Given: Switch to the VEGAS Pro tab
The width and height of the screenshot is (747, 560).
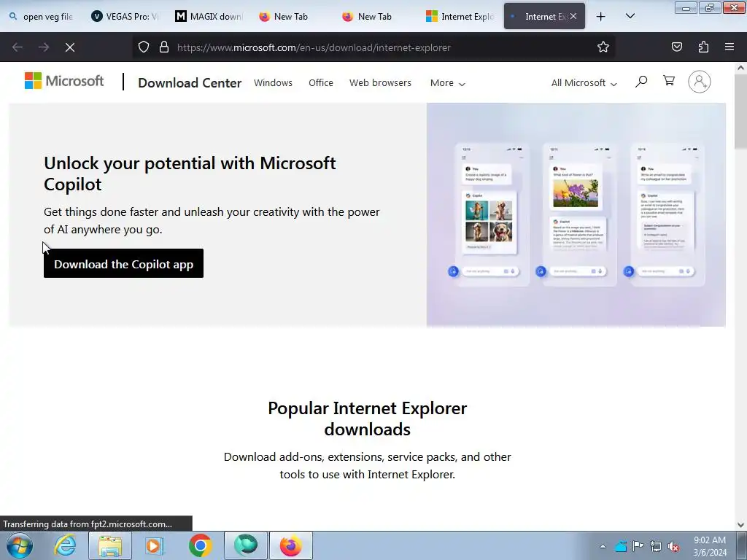Looking at the screenshot, I should coord(127,17).
